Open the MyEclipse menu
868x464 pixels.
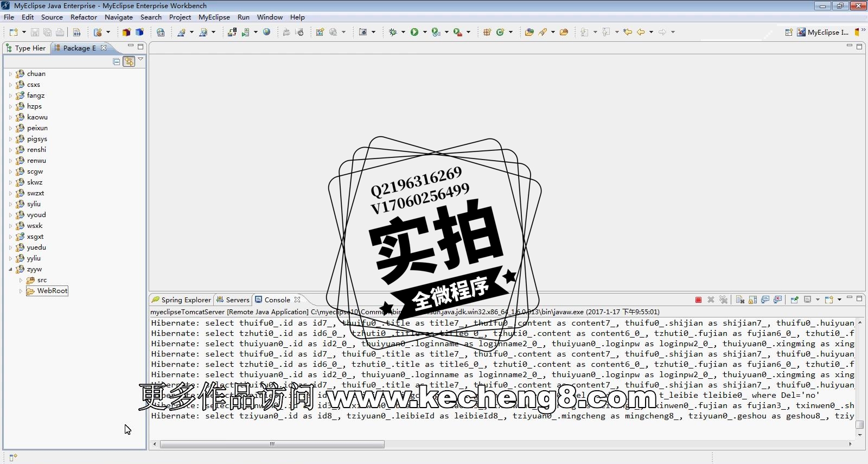pos(214,17)
